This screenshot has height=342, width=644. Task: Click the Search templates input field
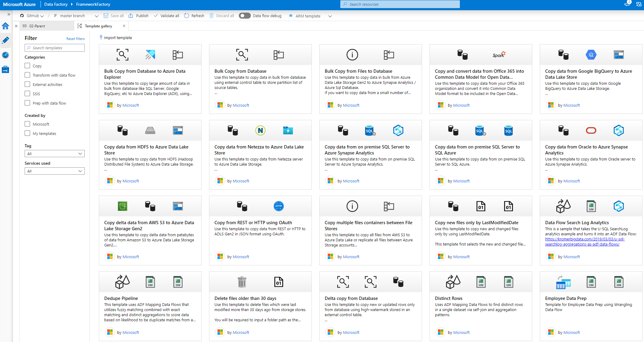pyautogui.click(x=55, y=48)
